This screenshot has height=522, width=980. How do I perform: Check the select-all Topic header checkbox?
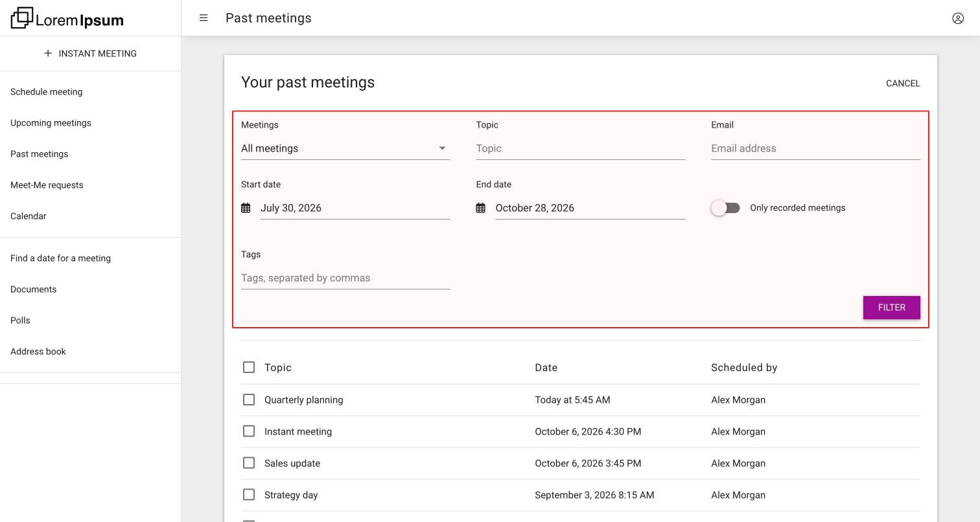249,367
